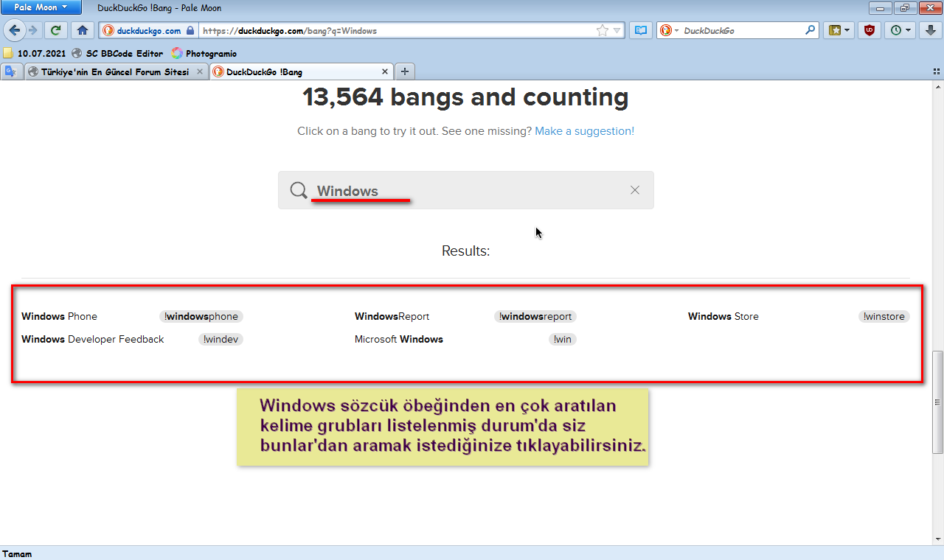
Task: Restore down the Pale Moon window
Action: [x=904, y=8]
